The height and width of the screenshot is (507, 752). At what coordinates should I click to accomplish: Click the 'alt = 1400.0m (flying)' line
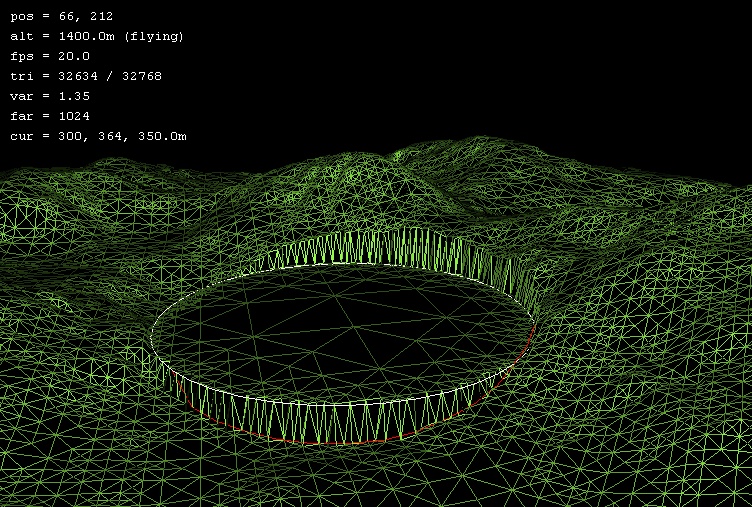[x=97, y=37]
